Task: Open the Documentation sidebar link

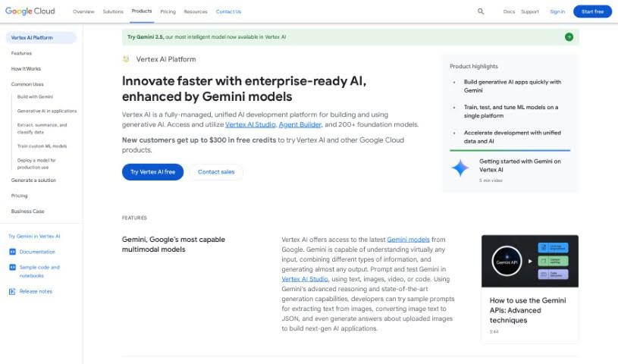Action: point(37,252)
